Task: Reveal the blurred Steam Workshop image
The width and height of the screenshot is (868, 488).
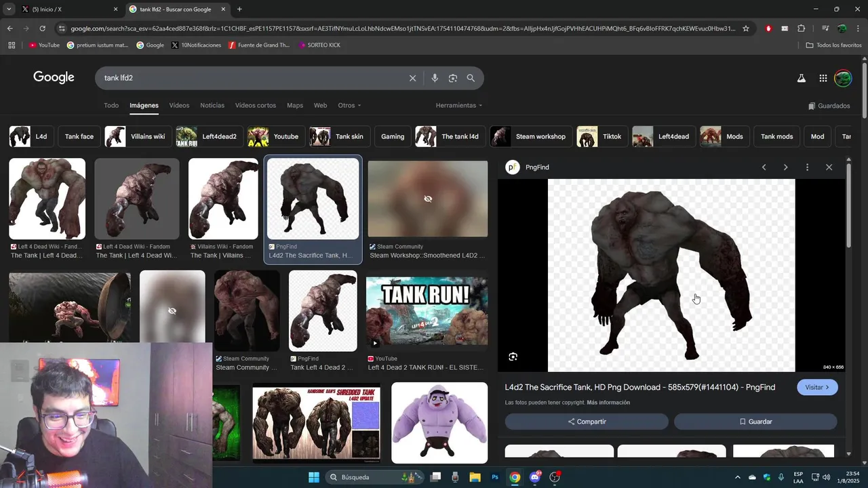Action: tap(427, 199)
